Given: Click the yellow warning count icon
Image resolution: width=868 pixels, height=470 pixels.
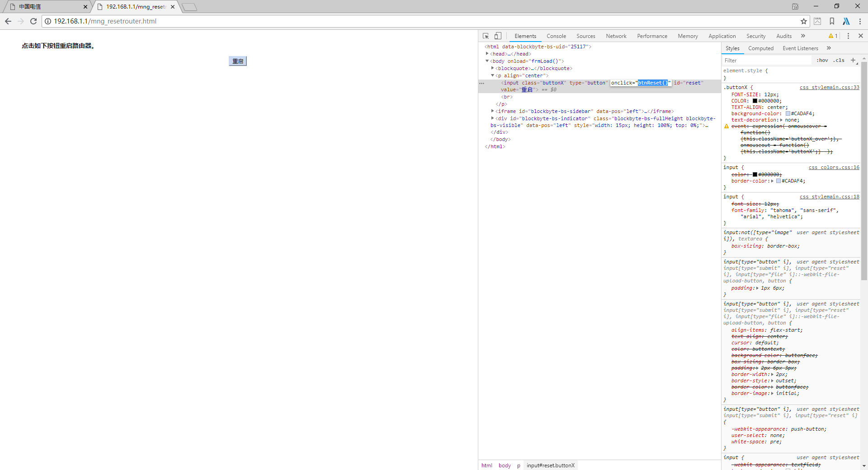Looking at the screenshot, I should 833,36.
